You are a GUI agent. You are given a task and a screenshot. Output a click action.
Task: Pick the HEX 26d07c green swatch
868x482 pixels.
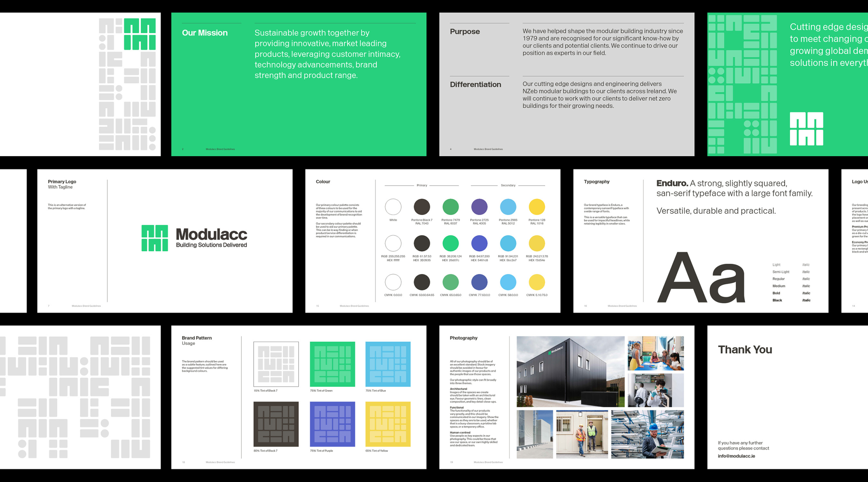pyautogui.click(x=451, y=243)
